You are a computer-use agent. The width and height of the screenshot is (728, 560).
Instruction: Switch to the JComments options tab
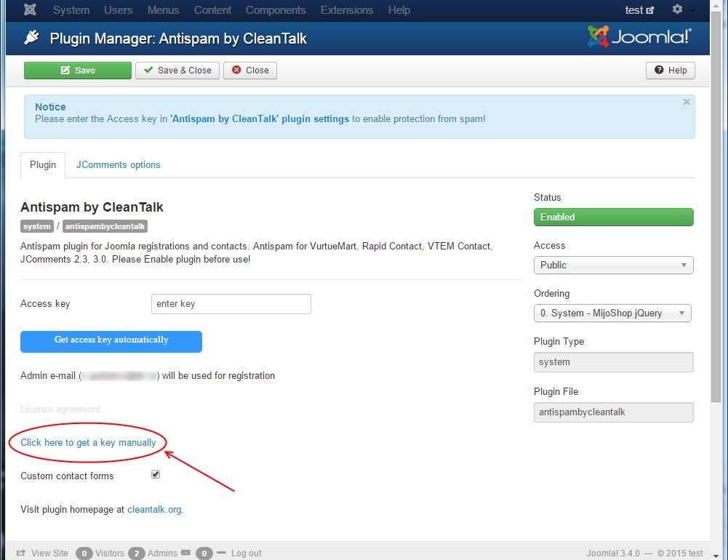pyautogui.click(x=118, y=165)
